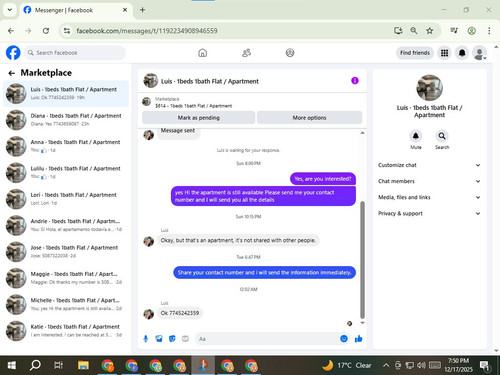Show hidden system tray icons
The height and width of the screenshot is (375, 500).
pos(386,365)
